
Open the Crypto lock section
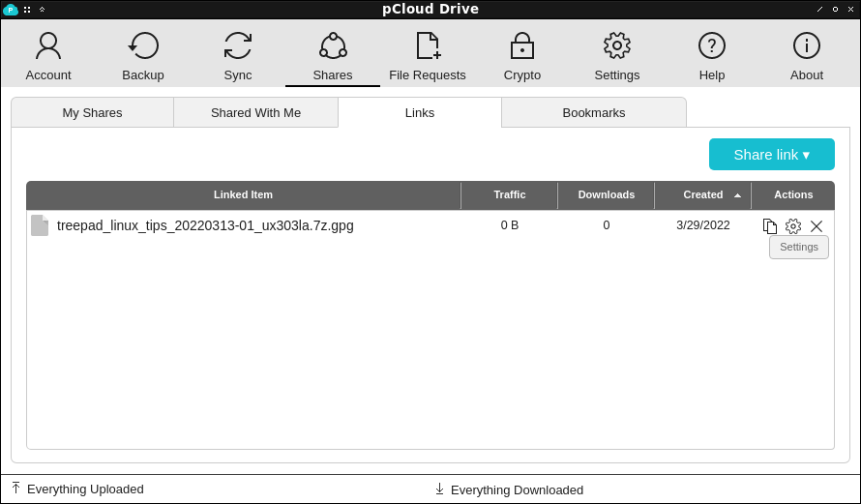click(522, 56)
